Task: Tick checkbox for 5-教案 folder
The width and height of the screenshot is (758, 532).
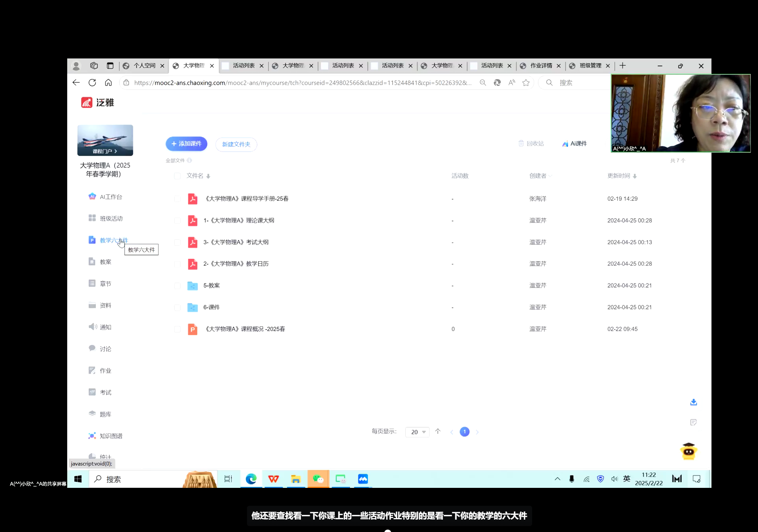Action: (x=177, y=285)
